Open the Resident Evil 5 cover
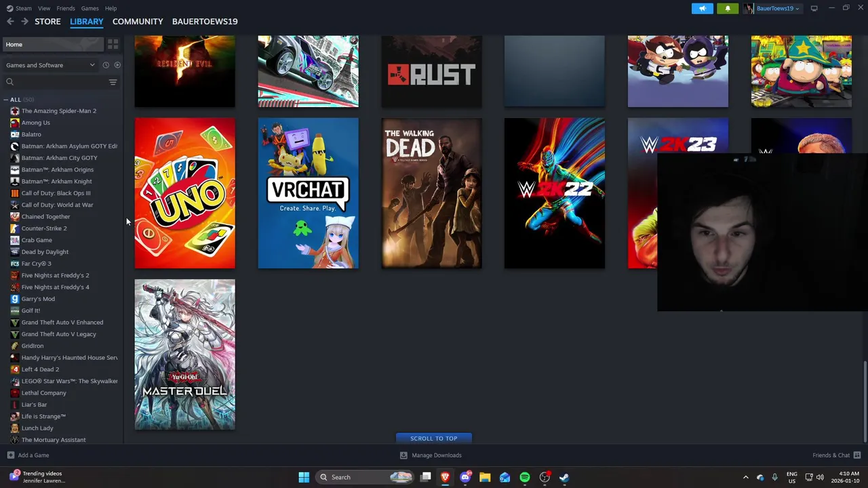The height and width of the screenshot is (488, 868). [185, 72]
